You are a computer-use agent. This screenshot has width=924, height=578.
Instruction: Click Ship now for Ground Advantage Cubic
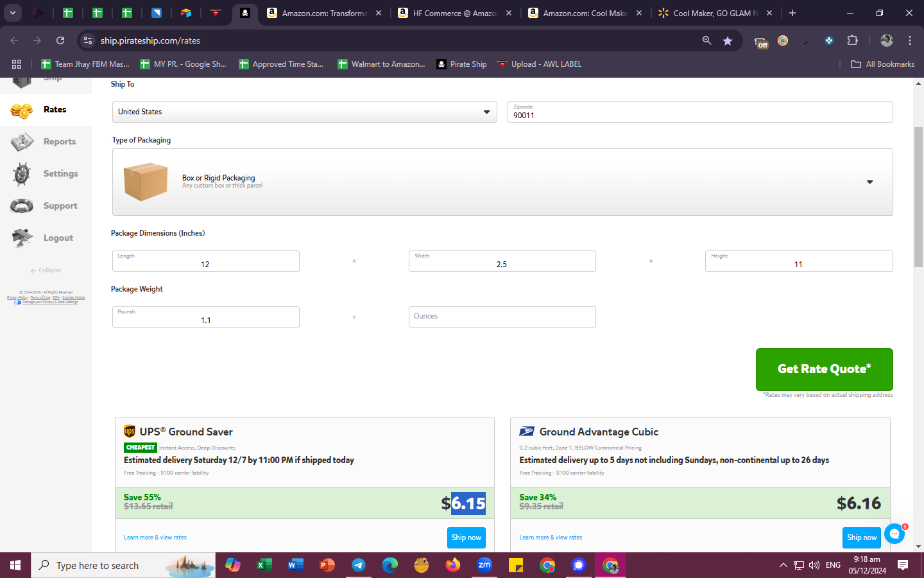point(861,538)
